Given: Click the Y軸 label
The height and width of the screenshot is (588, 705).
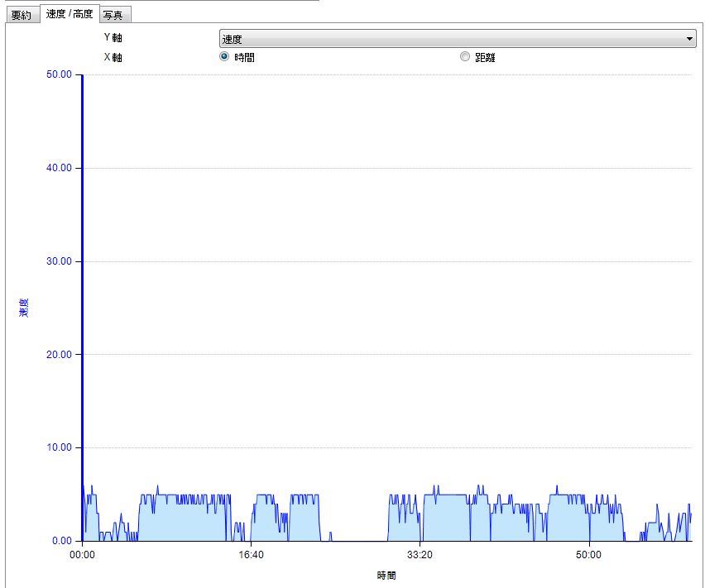Looking at the screenshot, I should [113, 37].
